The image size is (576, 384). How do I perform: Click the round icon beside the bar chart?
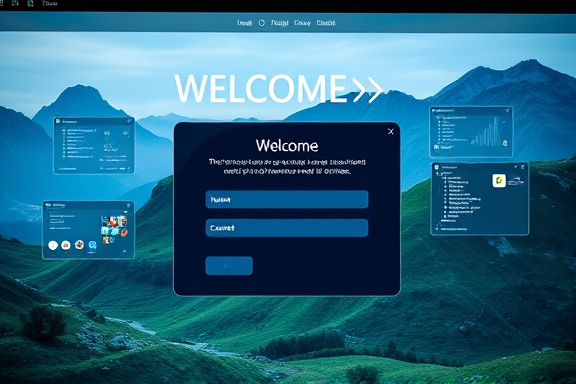(505, 143)
